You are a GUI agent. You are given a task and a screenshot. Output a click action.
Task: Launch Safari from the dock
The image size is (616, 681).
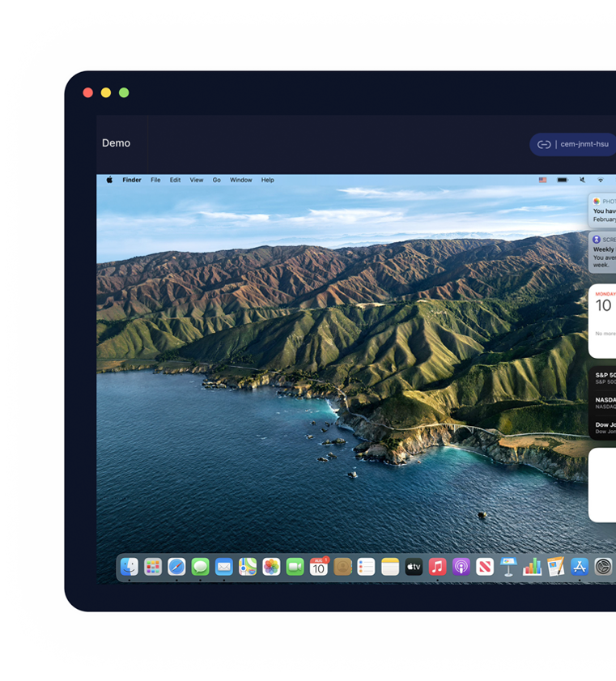176,567
